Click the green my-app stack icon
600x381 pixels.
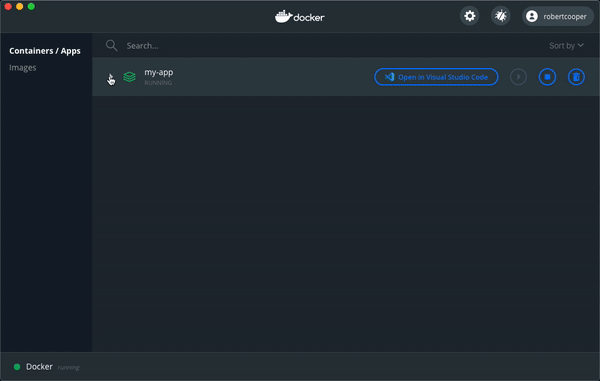[129, 77]
